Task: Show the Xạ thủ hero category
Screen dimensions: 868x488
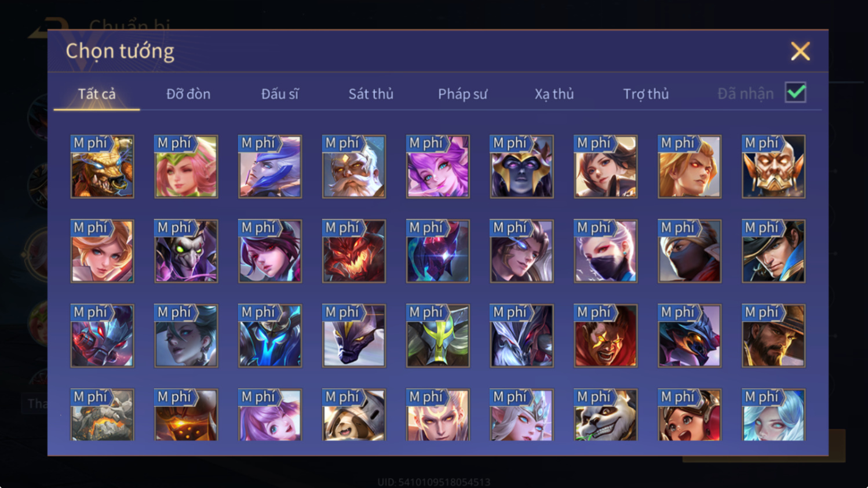Action: [554, 94]
